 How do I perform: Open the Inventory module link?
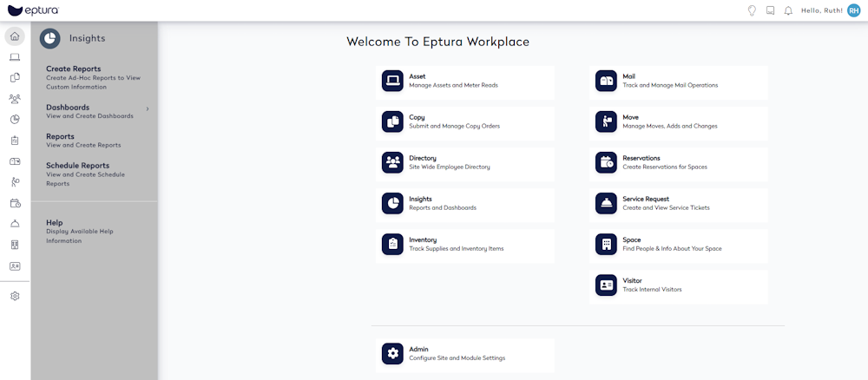tap(423, 239)
